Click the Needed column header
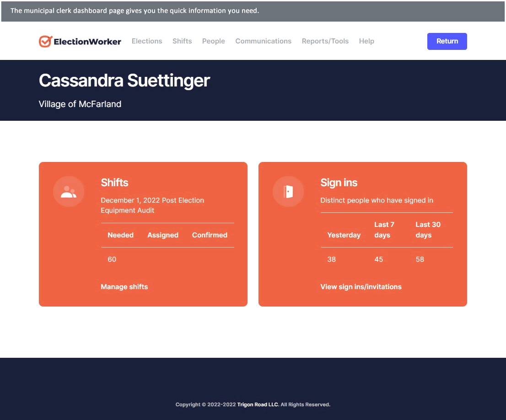Screen dimensions: 506x420 tap(120, 235)
